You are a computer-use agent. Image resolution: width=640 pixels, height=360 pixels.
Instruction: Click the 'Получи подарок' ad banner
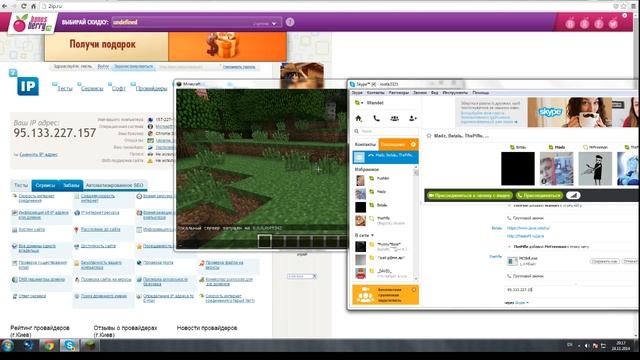pos(166,47)
